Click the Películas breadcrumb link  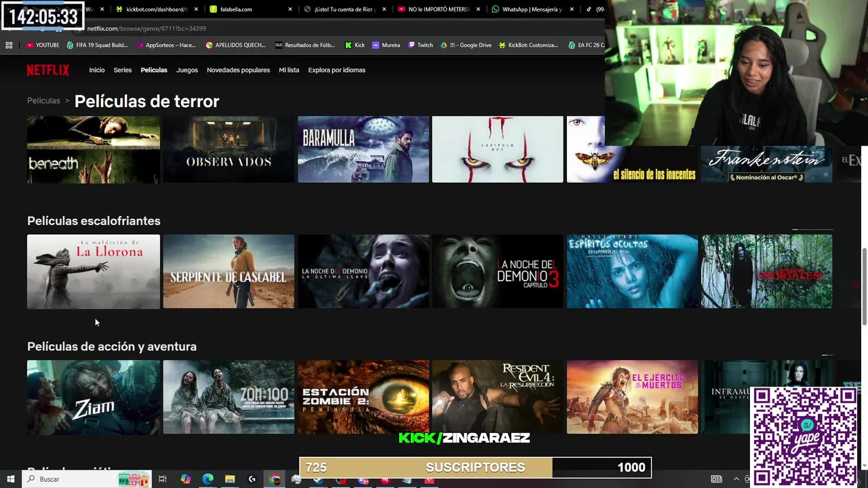tap(43, 100)
